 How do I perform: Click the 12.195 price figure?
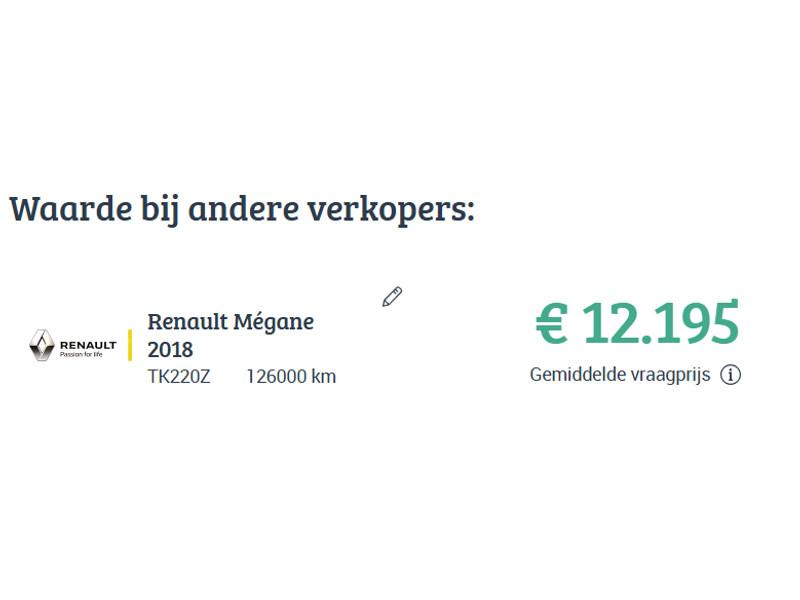(660, 323)
